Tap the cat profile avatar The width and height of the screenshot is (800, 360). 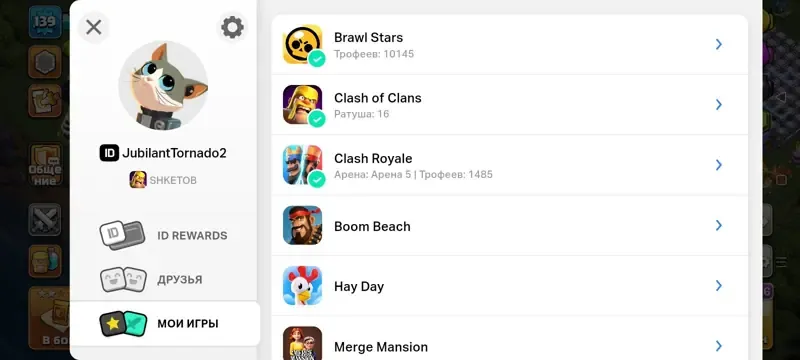[163, 86]
